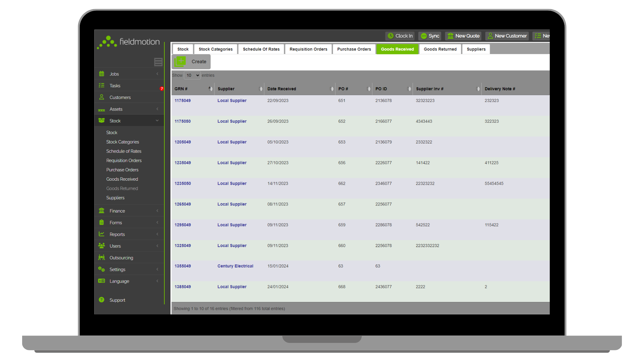Viewport: 644px width, 362px height.
Task: Switch to the Purchase Orders tab
Action: click(x=354, y=49)
